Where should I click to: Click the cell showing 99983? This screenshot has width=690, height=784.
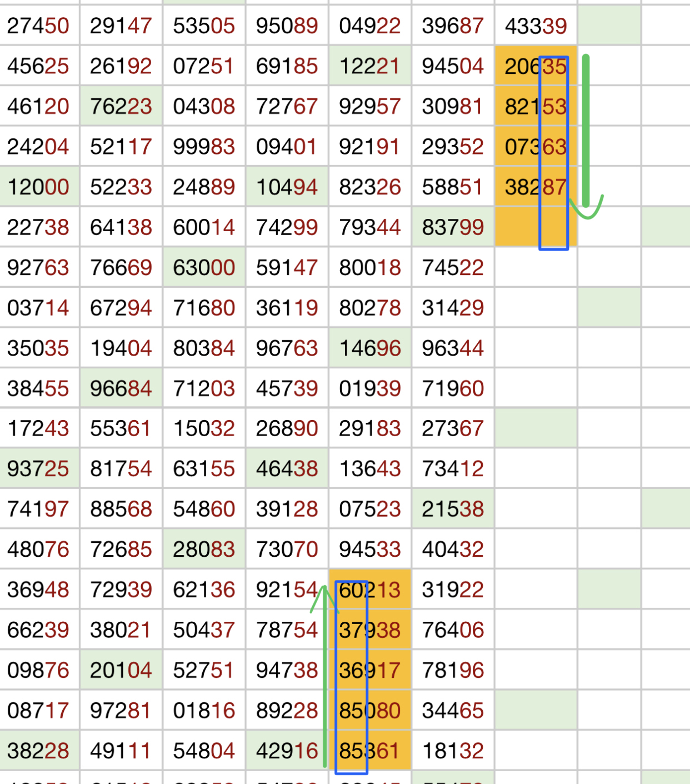click(204, 147)
